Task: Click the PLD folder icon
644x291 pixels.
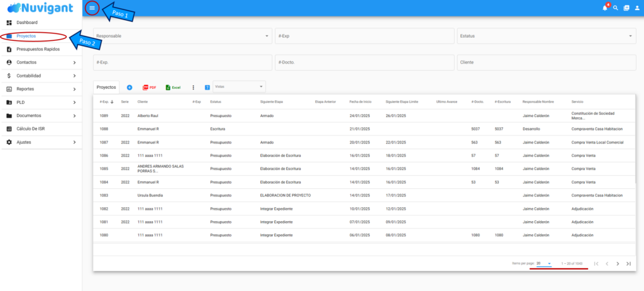Action: click(x=9, y=103)
